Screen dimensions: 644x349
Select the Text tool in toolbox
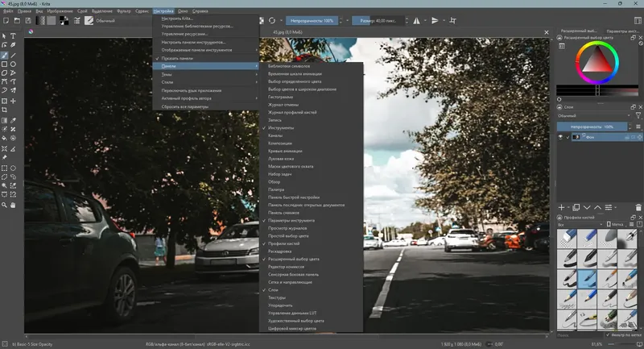13,36
